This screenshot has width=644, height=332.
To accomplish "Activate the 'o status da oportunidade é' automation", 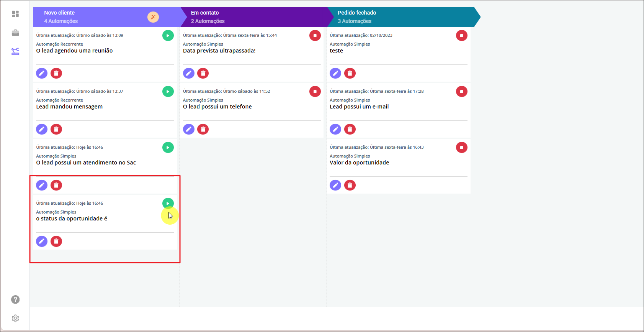I will point(168,203).
